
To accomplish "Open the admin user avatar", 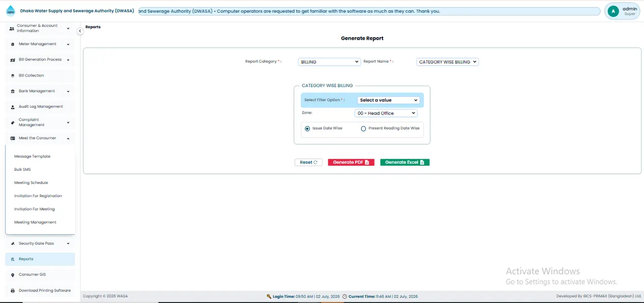I will [x=613, y=11].
